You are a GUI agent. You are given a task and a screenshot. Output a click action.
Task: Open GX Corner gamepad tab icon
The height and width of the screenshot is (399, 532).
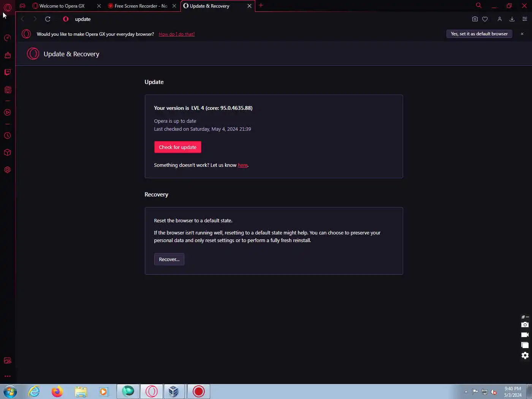[x=23, y=6]
